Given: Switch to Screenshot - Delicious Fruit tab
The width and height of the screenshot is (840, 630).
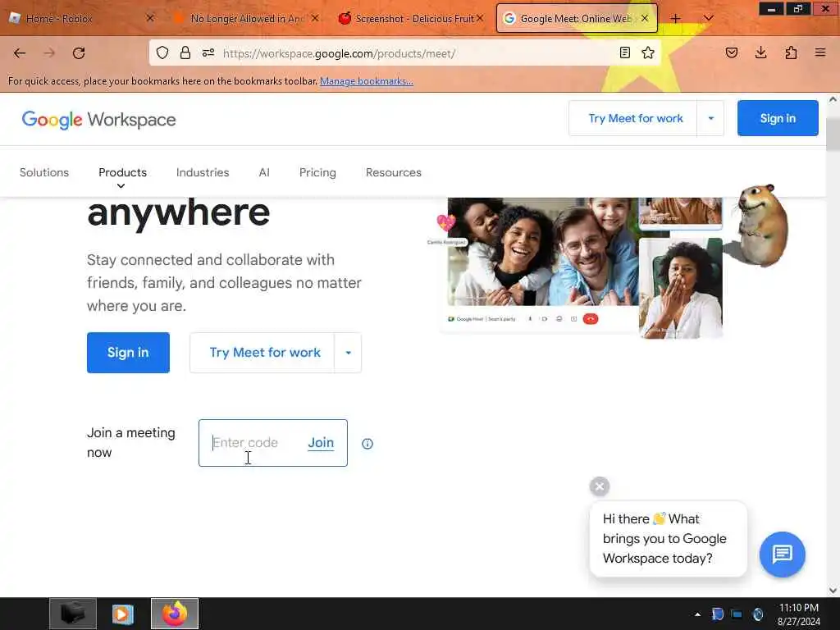Looking at the screenshot, I should [412, 18].
